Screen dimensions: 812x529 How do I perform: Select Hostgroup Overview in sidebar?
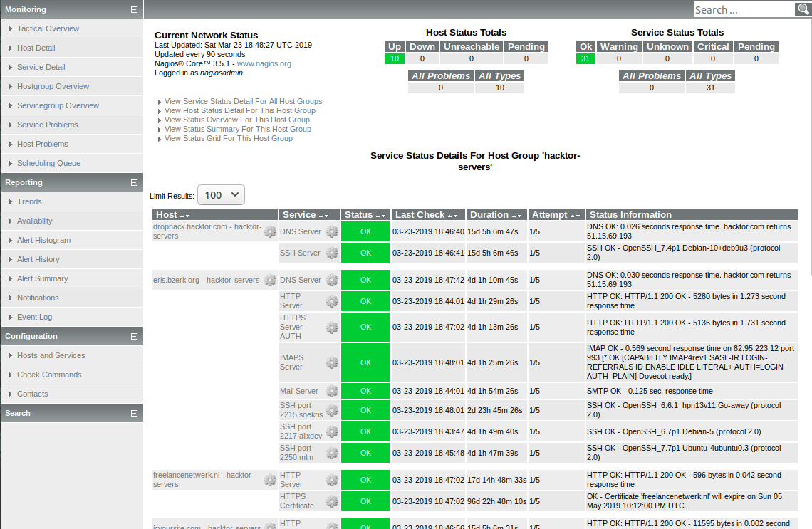tap(53, 86)
